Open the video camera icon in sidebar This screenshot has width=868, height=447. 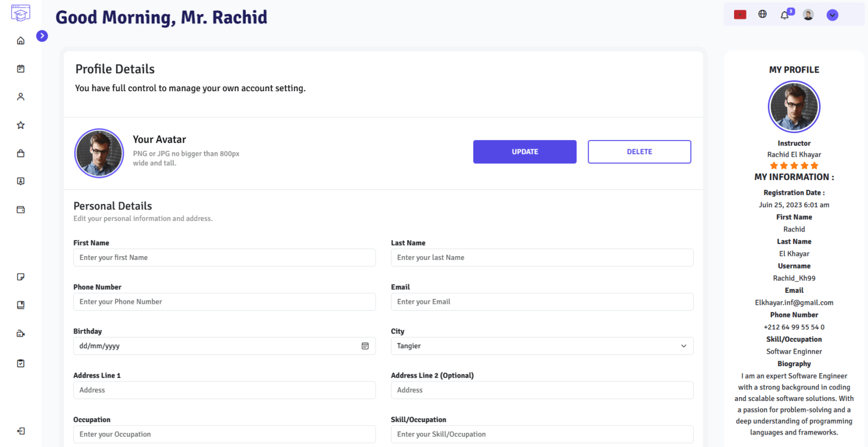[21, 334]
